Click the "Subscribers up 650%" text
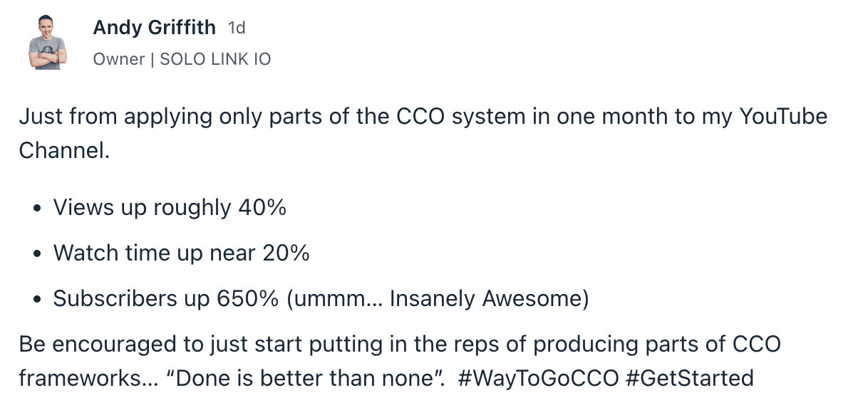 pyautogui.click(x=165, y=299)
